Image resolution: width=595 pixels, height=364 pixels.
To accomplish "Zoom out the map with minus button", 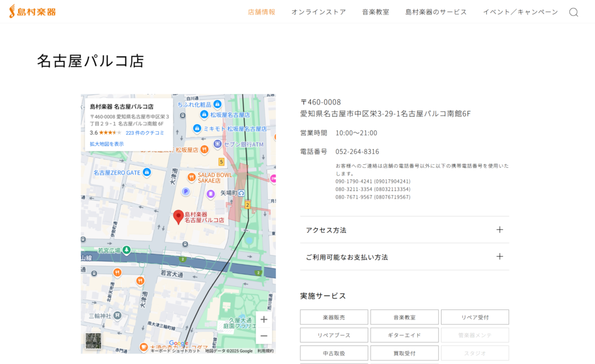I will [x=264, y=336].
